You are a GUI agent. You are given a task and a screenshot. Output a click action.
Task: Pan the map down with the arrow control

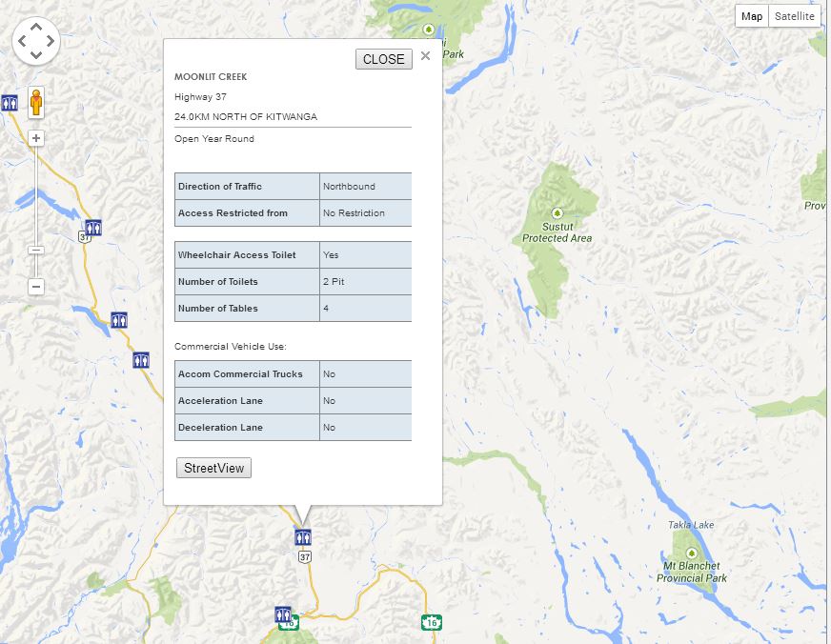(x=36, y=55)
